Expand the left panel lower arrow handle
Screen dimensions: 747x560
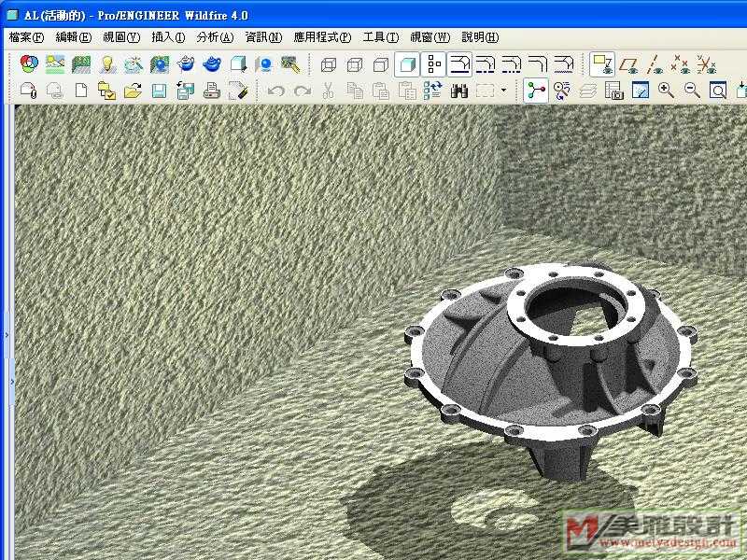tap(12, 382)
